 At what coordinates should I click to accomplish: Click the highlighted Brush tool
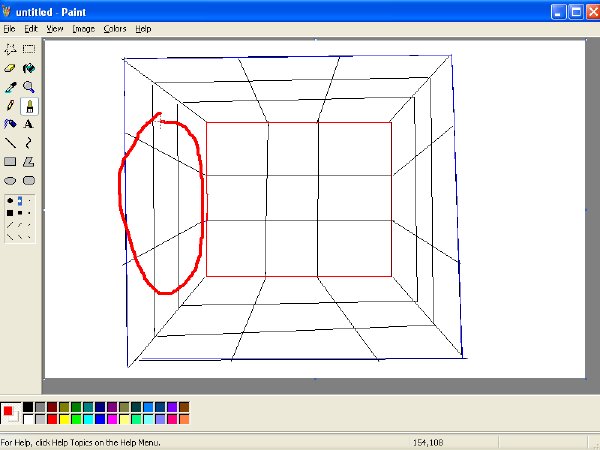[x=29, y=106]
